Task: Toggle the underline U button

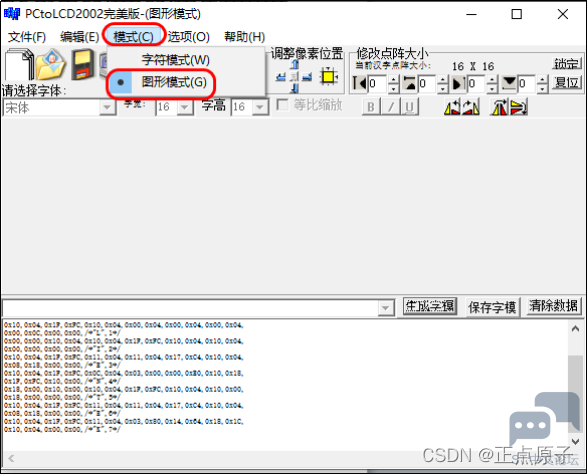Action: point(410,107)
